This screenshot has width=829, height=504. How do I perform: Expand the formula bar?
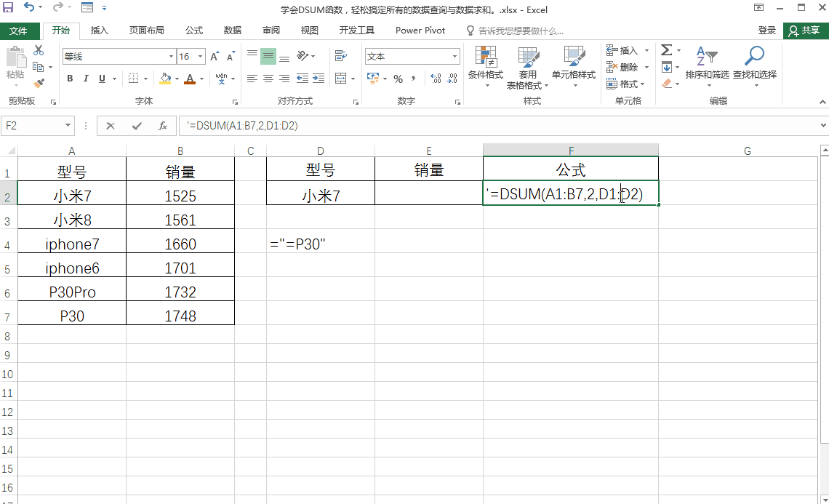click(823, 125)
